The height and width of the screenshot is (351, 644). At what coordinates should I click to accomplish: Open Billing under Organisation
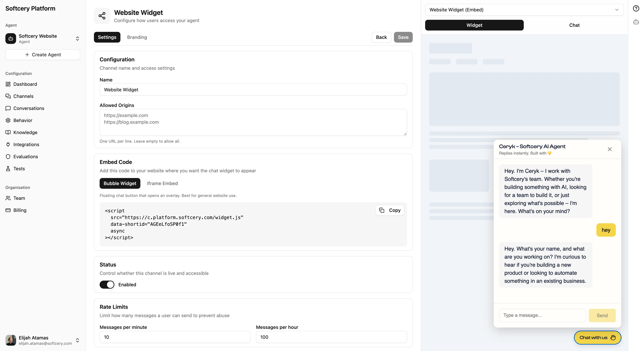[x=20, y=210]
